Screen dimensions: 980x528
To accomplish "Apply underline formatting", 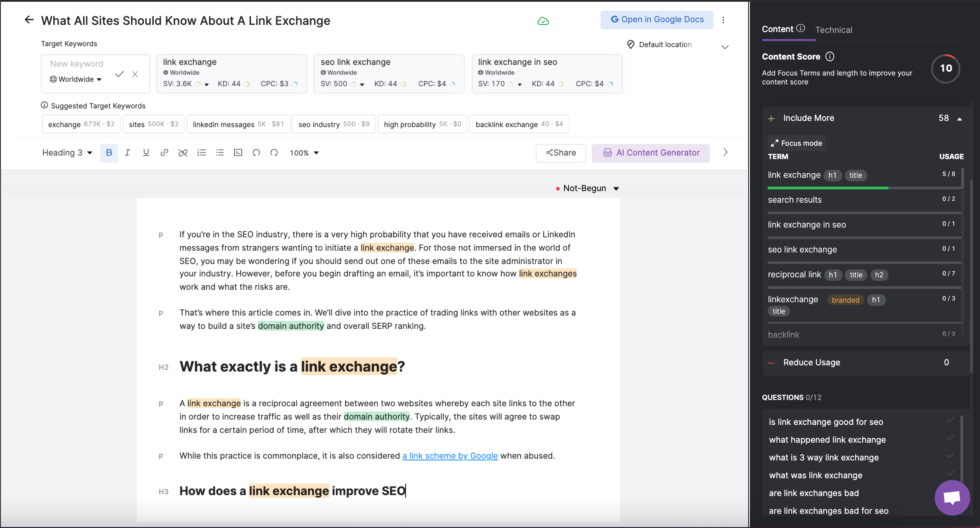I will [146, 153].
